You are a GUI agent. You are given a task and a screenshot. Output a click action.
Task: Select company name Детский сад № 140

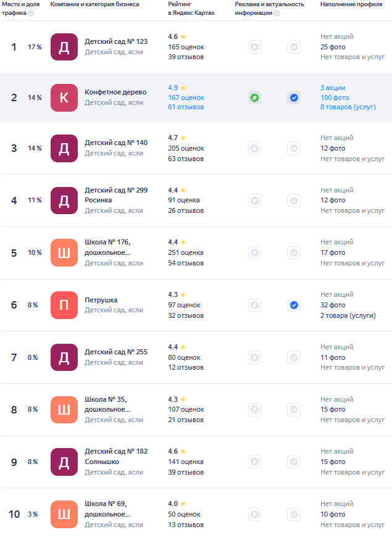[x=116, y=143]
